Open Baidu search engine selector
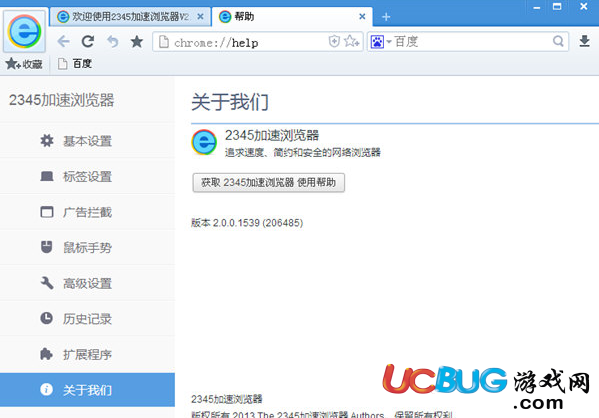The image size is (599, 418). click(381, 41)
